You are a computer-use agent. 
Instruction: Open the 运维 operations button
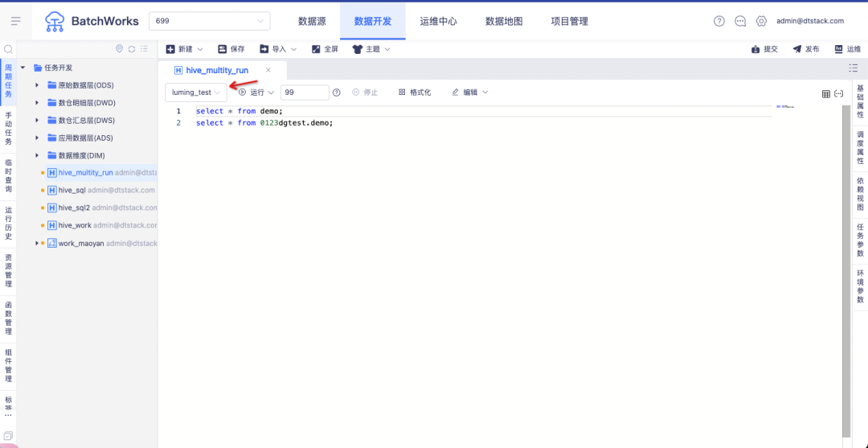848,49
